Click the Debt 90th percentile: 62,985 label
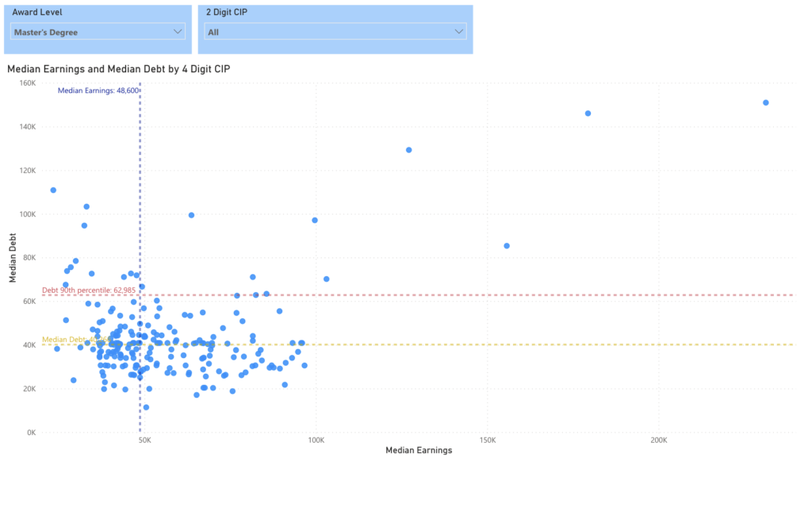The height and width of the screenshot is (508, 812). point(90,290)
